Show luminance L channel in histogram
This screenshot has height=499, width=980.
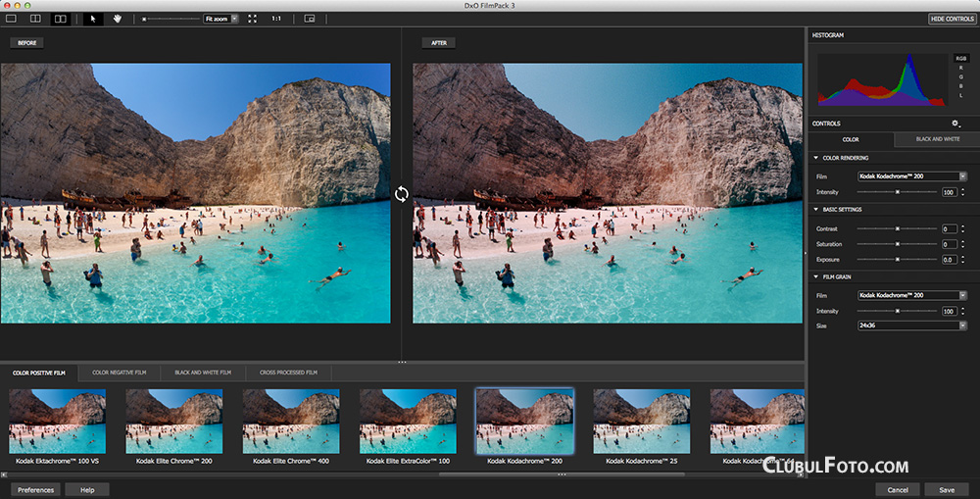[x=960, y=95]
